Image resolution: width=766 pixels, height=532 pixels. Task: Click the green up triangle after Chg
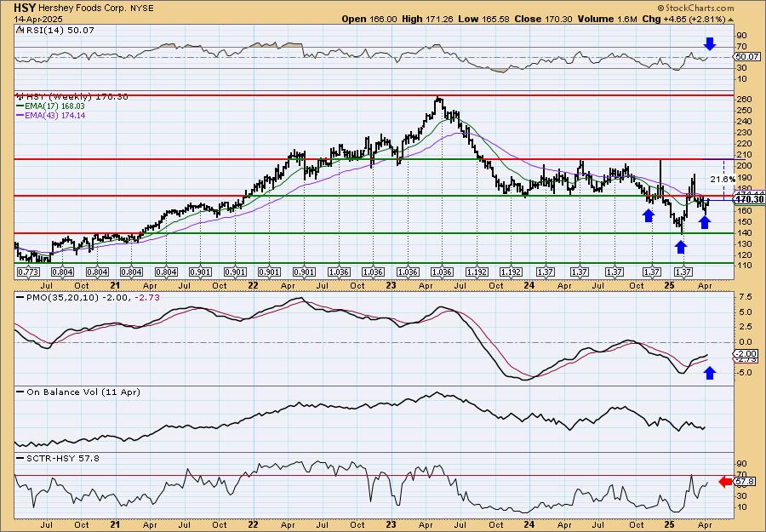pyautogui.click(x=731, y=20)
